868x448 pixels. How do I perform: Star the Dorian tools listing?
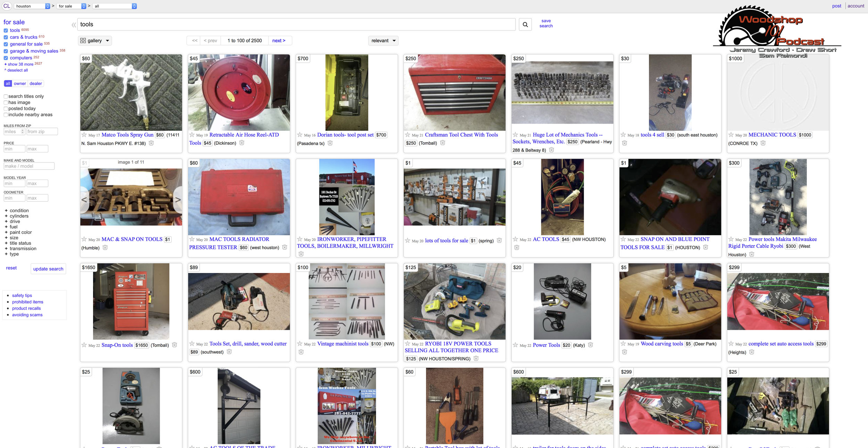(x=300, y=135)
